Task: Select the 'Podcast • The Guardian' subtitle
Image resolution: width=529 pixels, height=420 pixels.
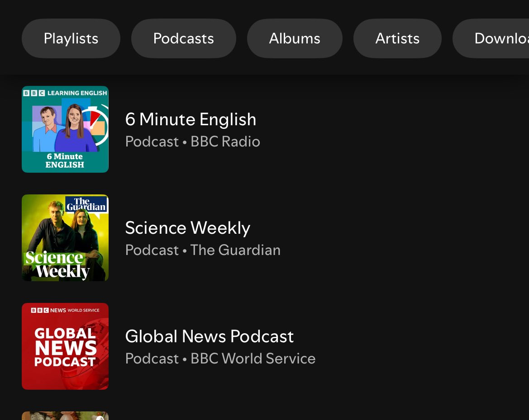Action: point(203,250)
